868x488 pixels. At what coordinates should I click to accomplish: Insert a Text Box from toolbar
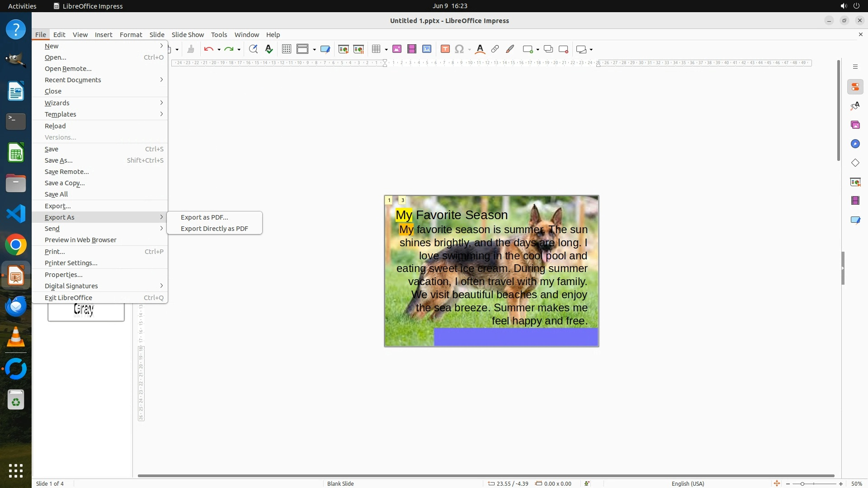445,49
